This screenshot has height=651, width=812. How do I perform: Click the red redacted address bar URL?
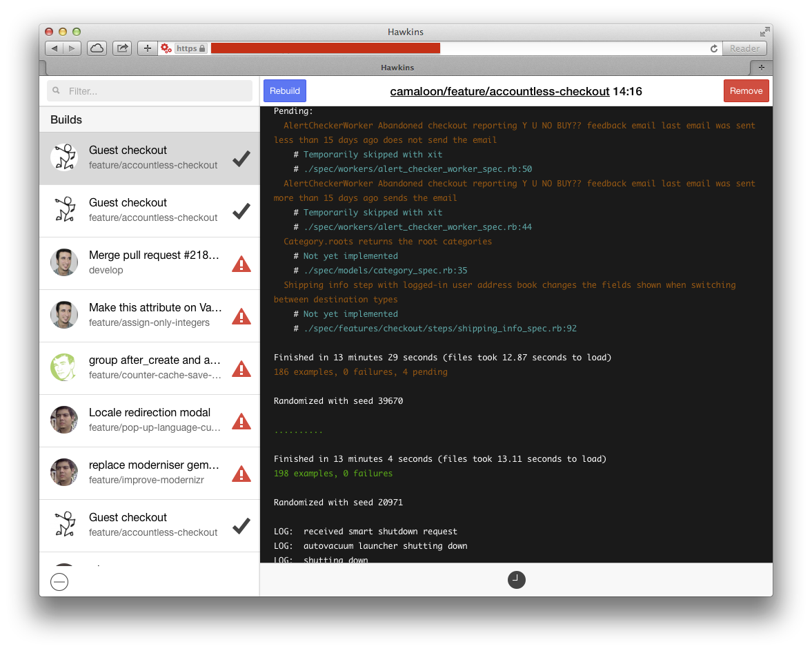coord(325,48)
